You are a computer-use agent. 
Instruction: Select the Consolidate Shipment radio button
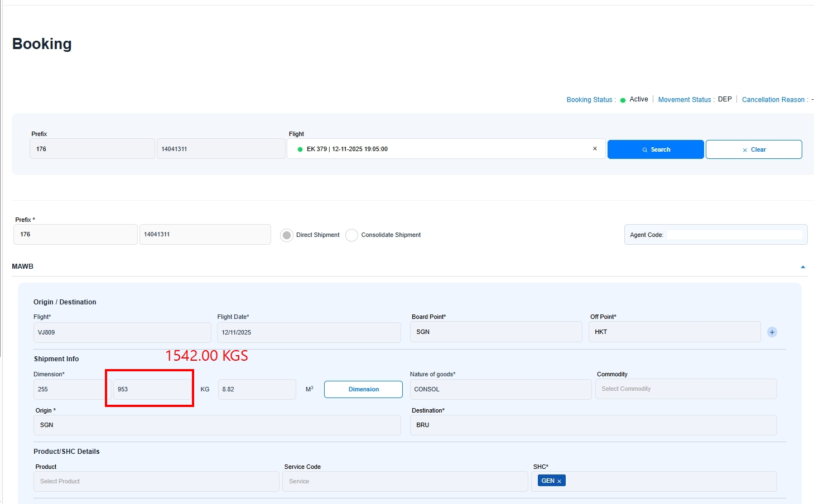[351, 235]
